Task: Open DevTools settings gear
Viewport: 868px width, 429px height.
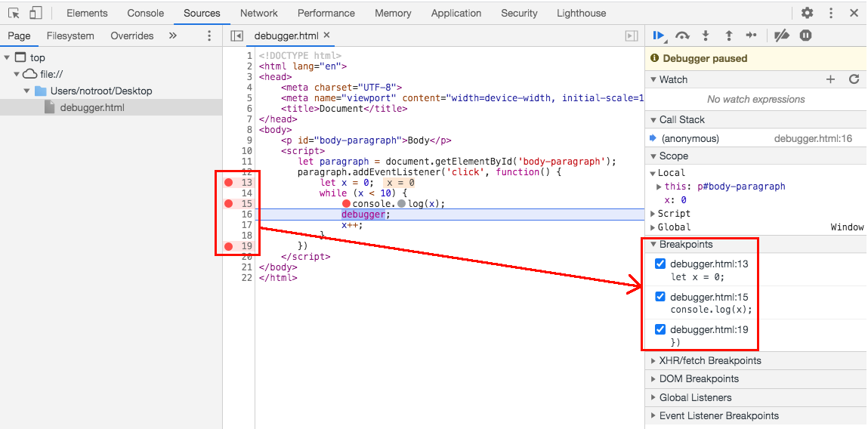Action: pyautogui.click(x=808, y=13)
